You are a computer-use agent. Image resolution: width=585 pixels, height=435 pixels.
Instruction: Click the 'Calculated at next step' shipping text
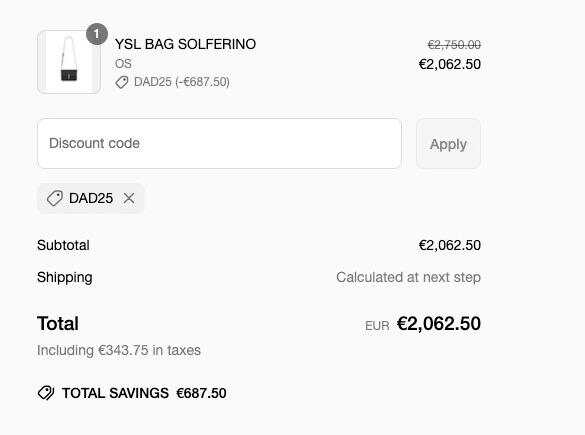408,277
